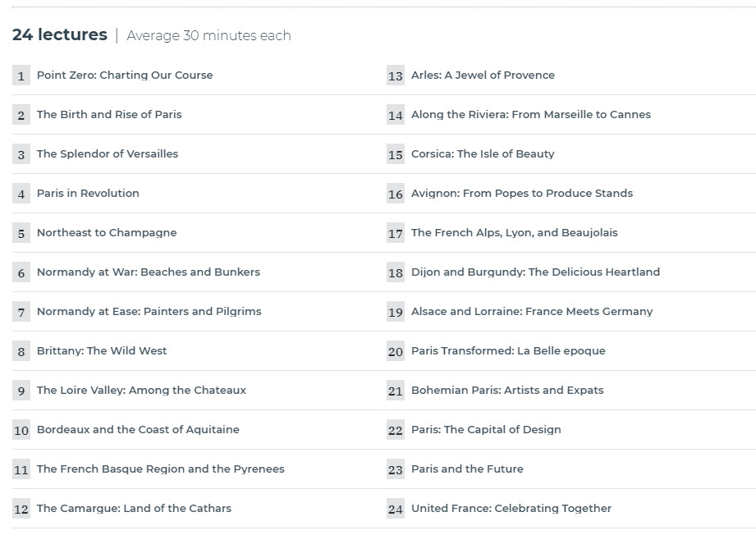Open 'Alsace and Lorraine: France Meets Germany'
This screenshot has width=756, height=535.
pos(532,311)
